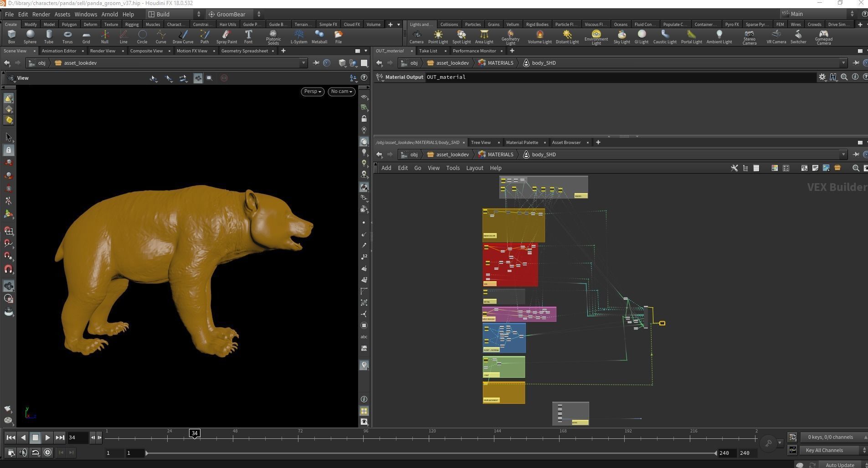This screenshot has height=468, width=868.
Task: Select the viewport Select arrow tool
Action: (9, 137)
